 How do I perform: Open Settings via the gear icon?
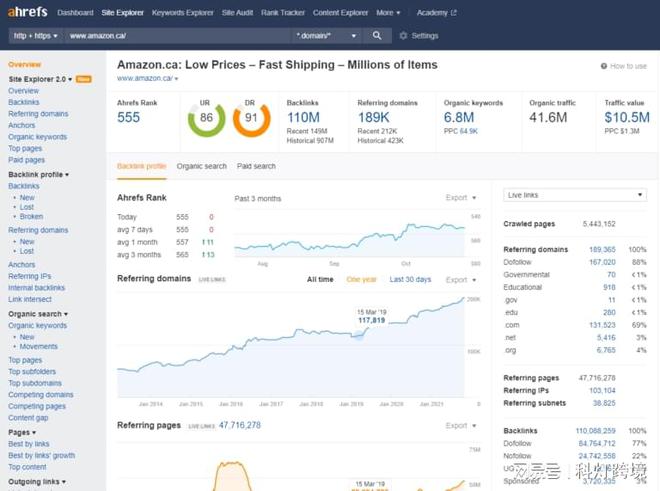pyautogui.click(x=403, y=36)
